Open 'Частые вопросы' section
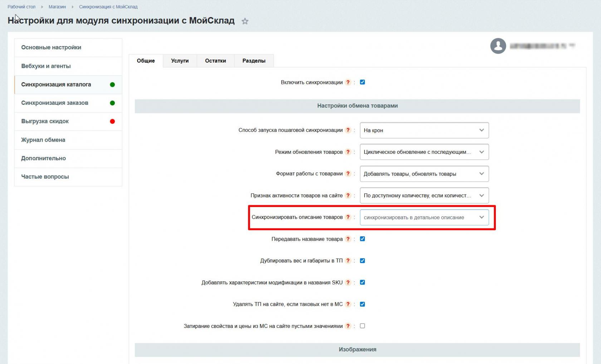The image size is (601, 364). [x=68, y=177]
